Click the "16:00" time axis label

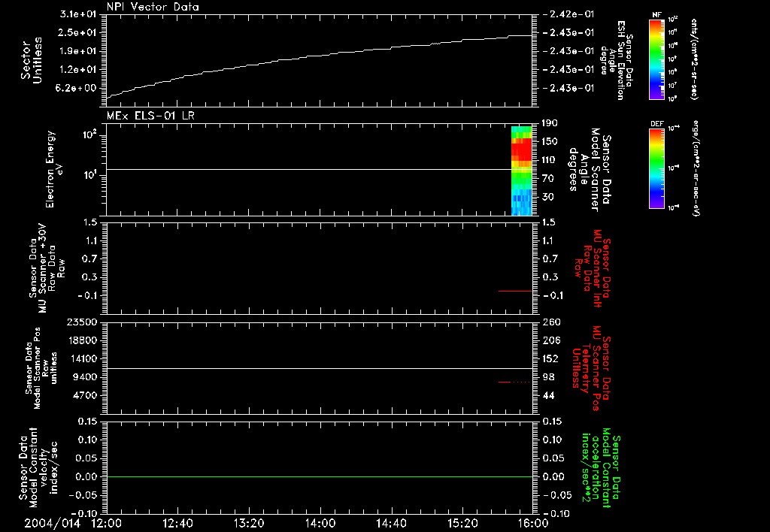pos(533,523)
